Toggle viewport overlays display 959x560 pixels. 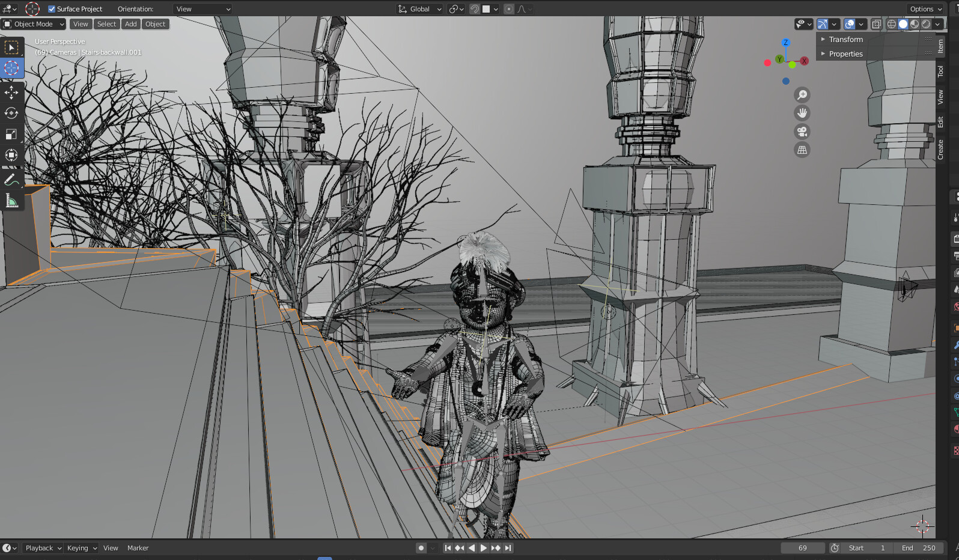[850, 24]
